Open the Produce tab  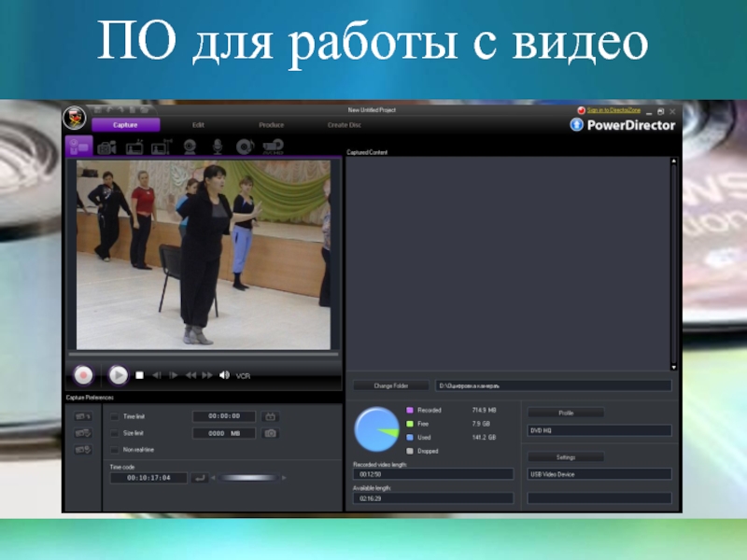(272, 124)
